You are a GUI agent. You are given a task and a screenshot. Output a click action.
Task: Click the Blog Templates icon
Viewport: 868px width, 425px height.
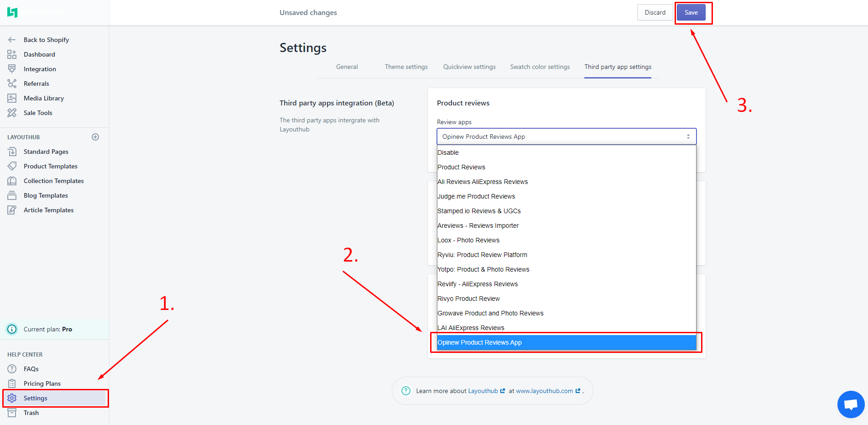point(12,195)
